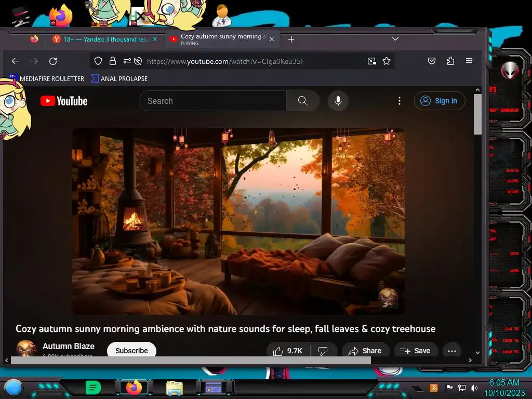The height and width of the screenshot is (399, 532).
Task: Open the tracking protection shield icon
Action: pos(98,61)
